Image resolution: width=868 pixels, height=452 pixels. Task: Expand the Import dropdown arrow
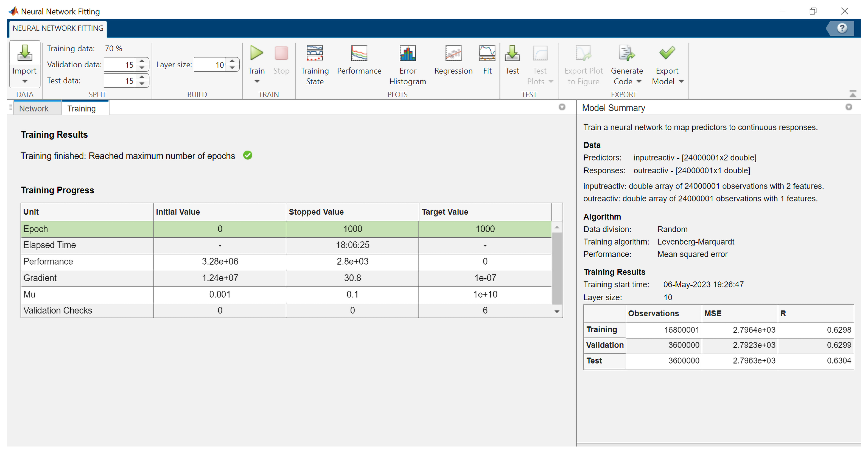point(25,82)
